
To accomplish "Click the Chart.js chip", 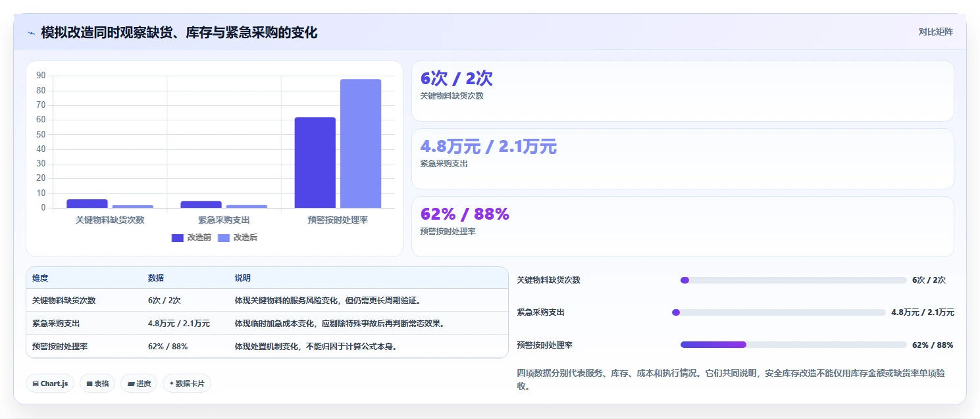I will pyautogui.click(x=50, y=383).
